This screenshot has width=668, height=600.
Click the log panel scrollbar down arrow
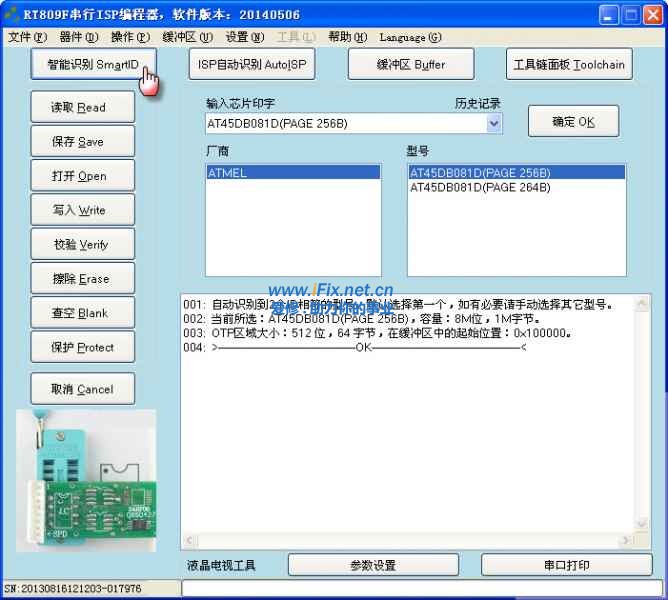click(643, 541)
